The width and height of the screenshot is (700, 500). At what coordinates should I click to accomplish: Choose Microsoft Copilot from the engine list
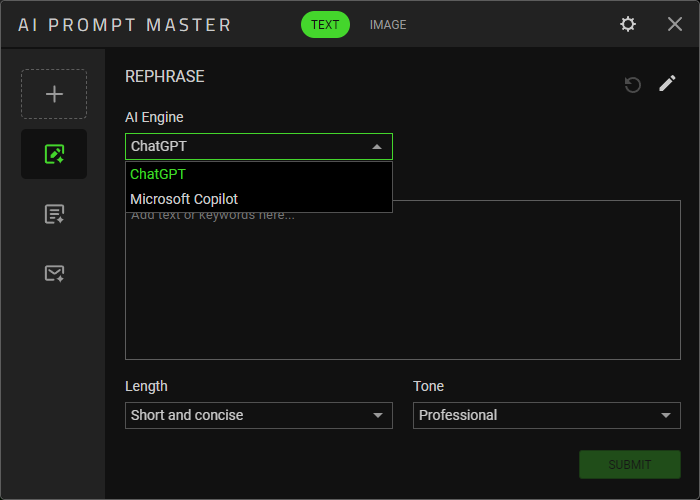point(184,199)
